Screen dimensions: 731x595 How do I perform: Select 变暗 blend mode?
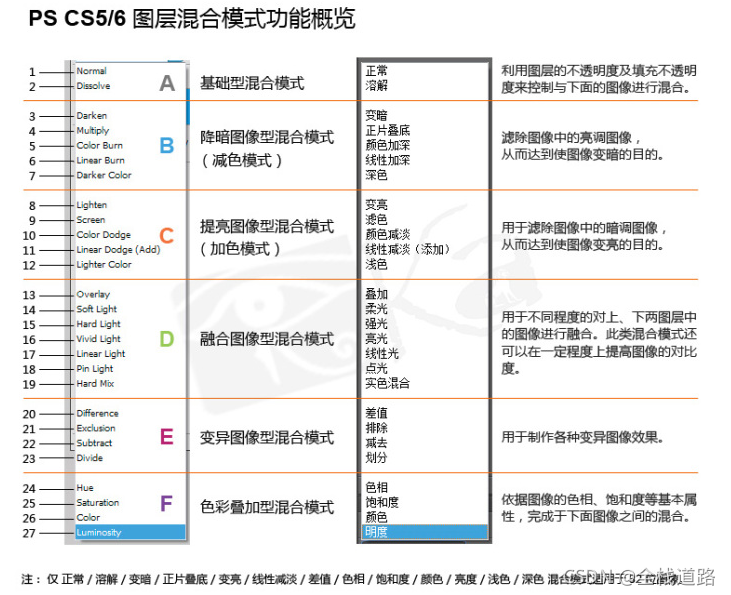click(x=376, y=116)
